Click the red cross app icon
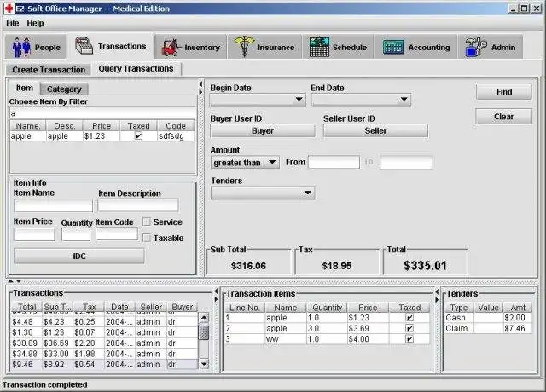The height and width of the screenshot is (392, 546). (9, 9)
